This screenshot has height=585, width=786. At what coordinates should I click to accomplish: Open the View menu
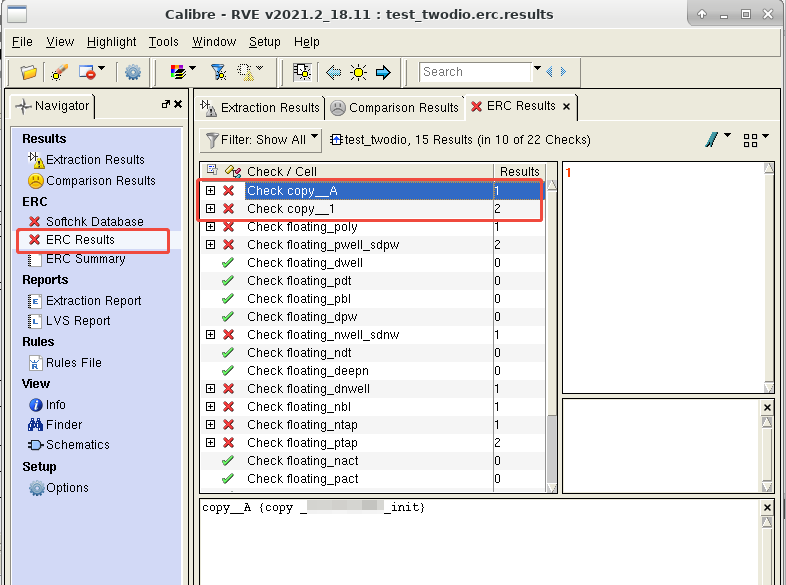60,42
